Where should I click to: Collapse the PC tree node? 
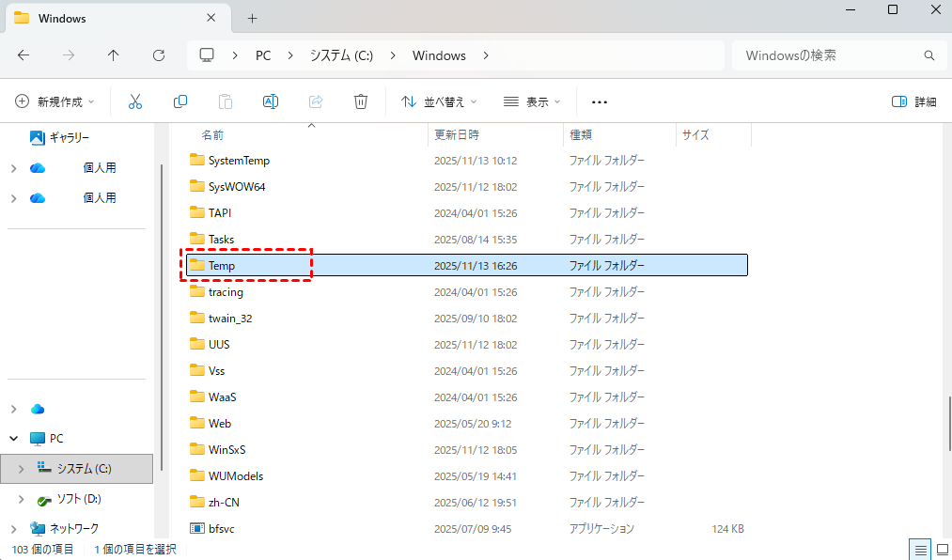[13, 438]
